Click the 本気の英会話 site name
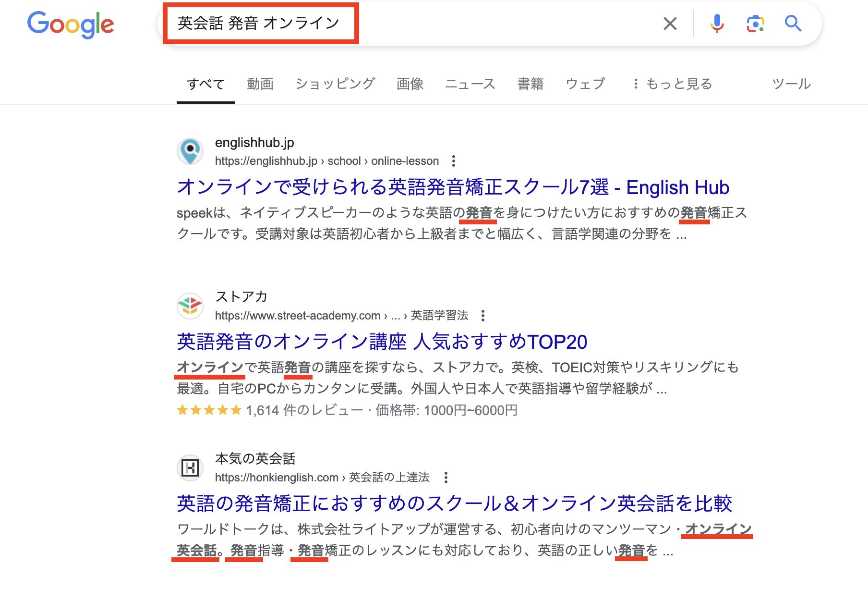The image size is (868, 589). pos(255,459)
